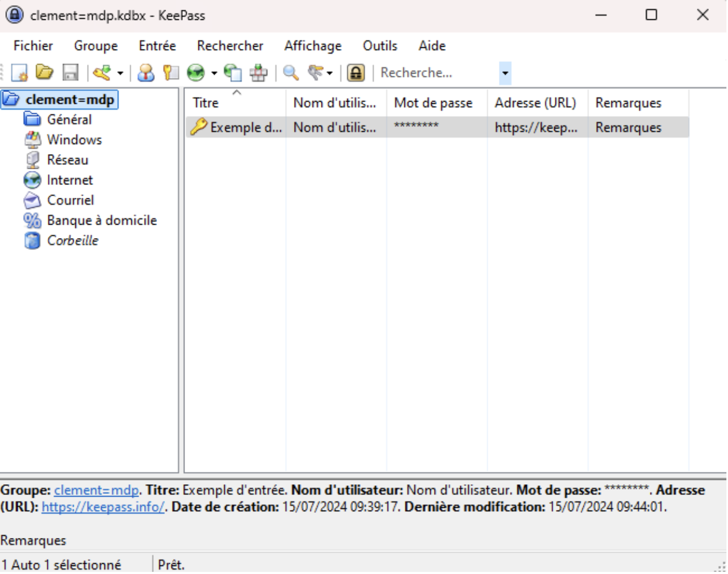Click the KeePass title bar lock icon
This screenshot has height=574, width=728.
[x=15, y=15]
